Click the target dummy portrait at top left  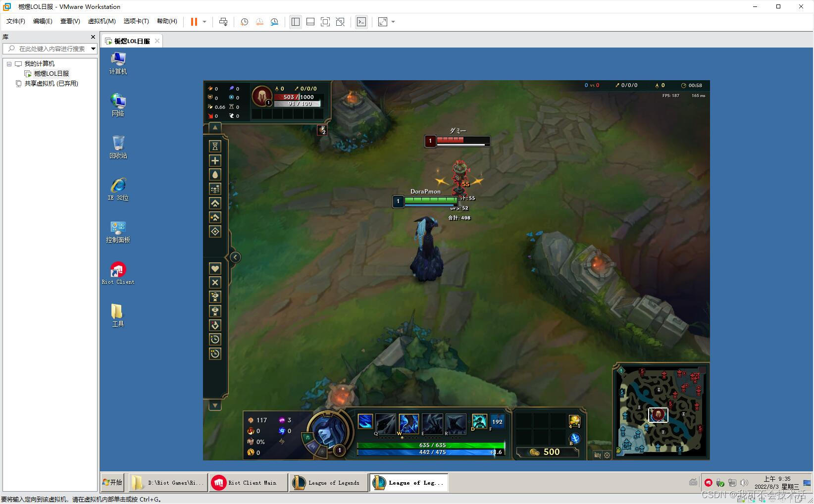tap(262, 96)
